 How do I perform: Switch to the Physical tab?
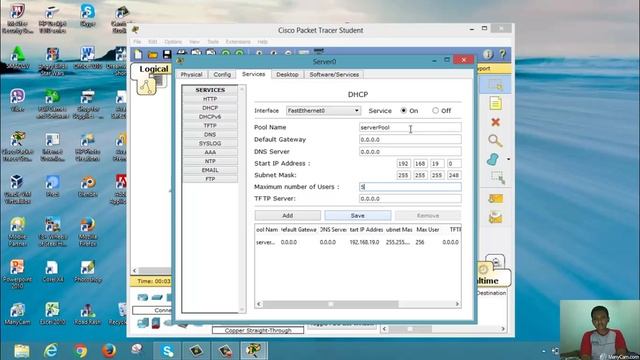[191, 75]
